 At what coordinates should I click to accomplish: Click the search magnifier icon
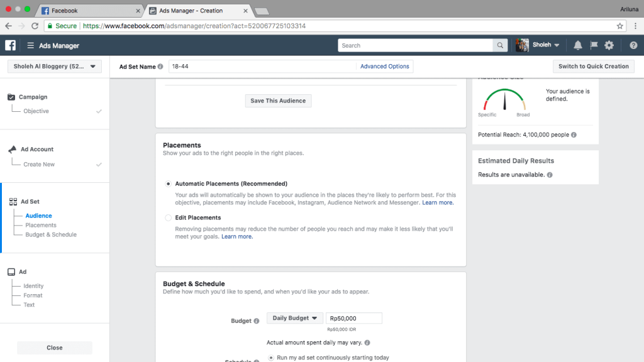click(x=500, y=45)
